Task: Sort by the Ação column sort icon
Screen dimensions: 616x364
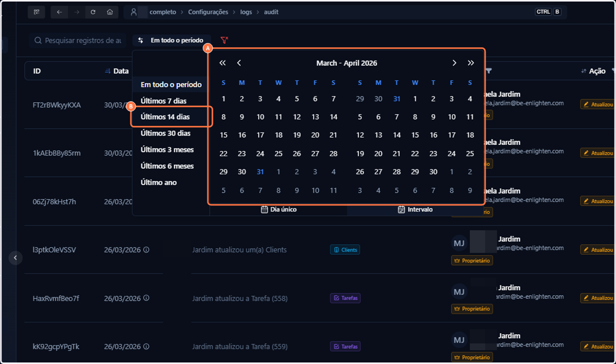Action: (x=584, y=71)
